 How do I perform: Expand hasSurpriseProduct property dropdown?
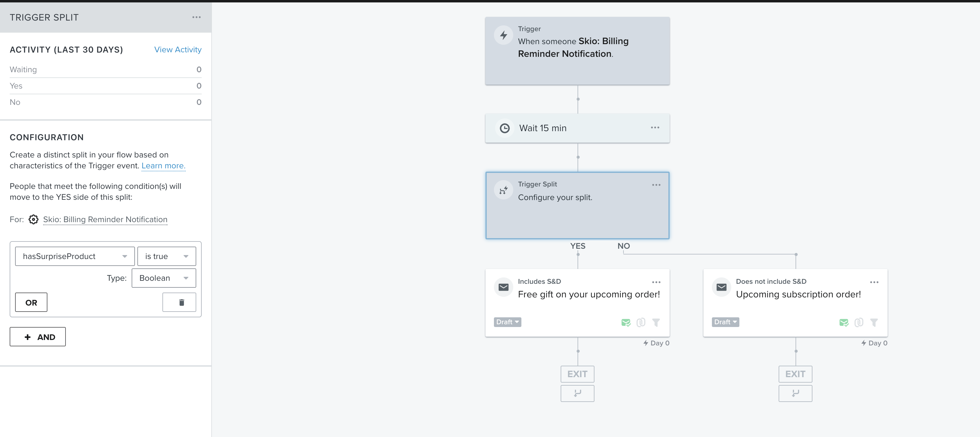click(x=75, y=256)
